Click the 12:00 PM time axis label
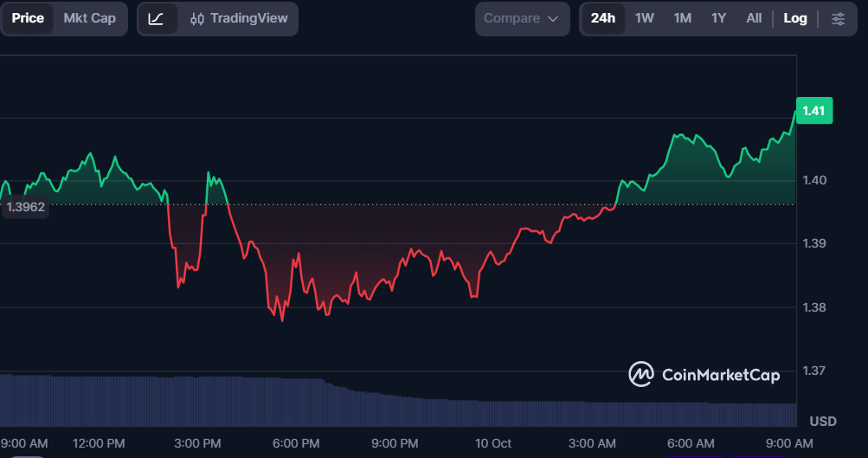 (x=99, y=443)
